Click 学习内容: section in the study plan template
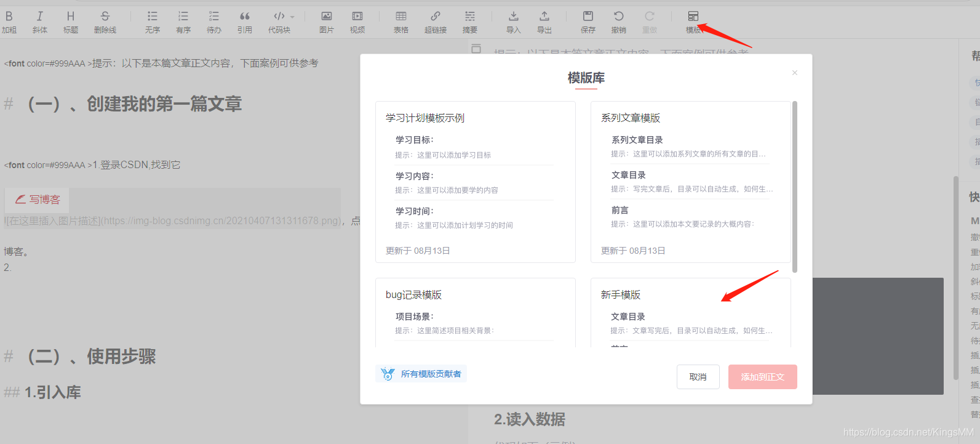The image size is (980, 444). click(415, 176)
